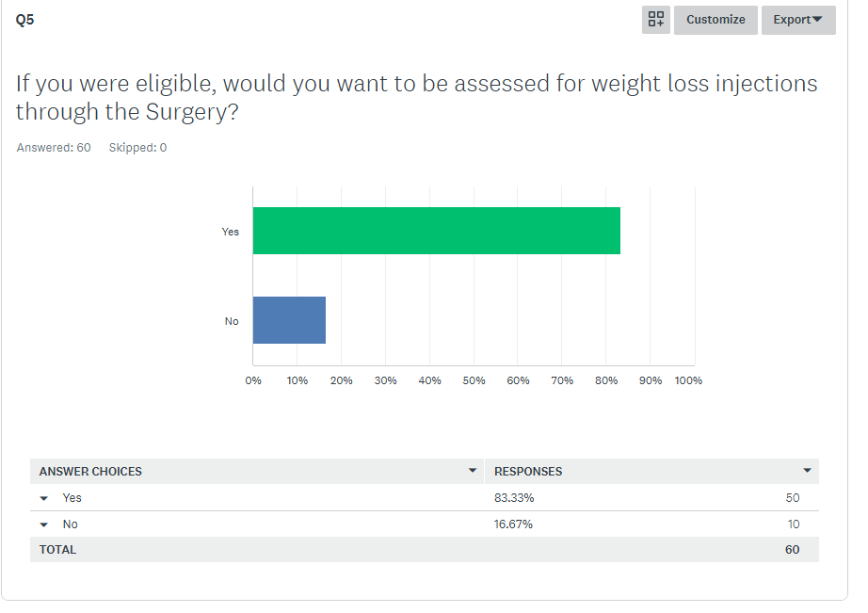Image resolution: width=868 pixels, height=613 pixels.
Task: Expand the No row arrow in table
Action: coord(44,524)
